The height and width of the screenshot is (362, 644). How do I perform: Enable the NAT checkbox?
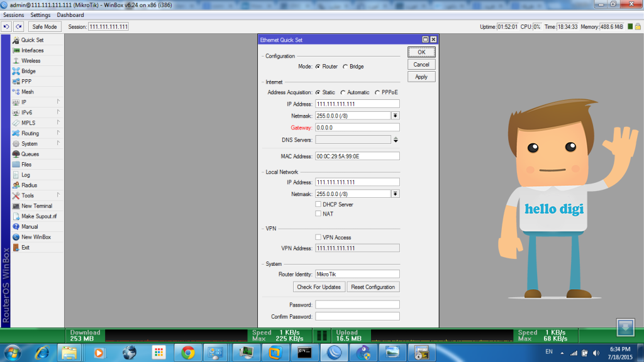pyautogui.click(x=318, y=214)
